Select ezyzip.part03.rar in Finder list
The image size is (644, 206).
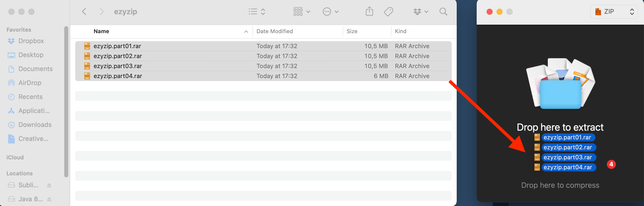(263, 66)
